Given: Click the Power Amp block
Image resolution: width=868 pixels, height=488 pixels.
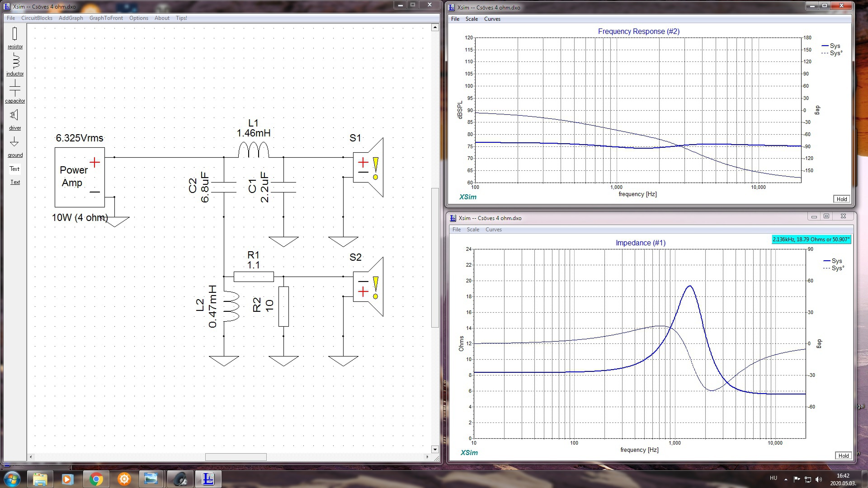Looking at the screenshot, I should point(80,177).
